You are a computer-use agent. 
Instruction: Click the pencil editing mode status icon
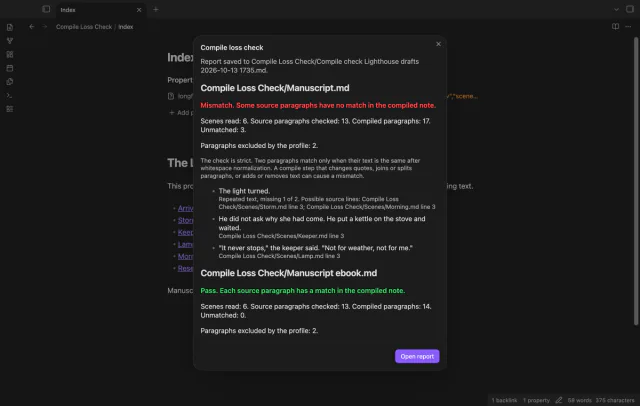[x=559, y=400]
